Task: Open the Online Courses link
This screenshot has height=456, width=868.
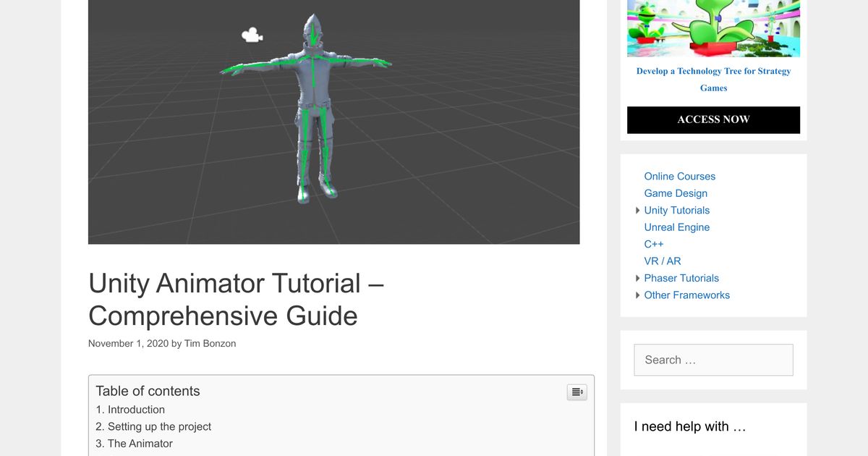Action: tap(679, 176)
